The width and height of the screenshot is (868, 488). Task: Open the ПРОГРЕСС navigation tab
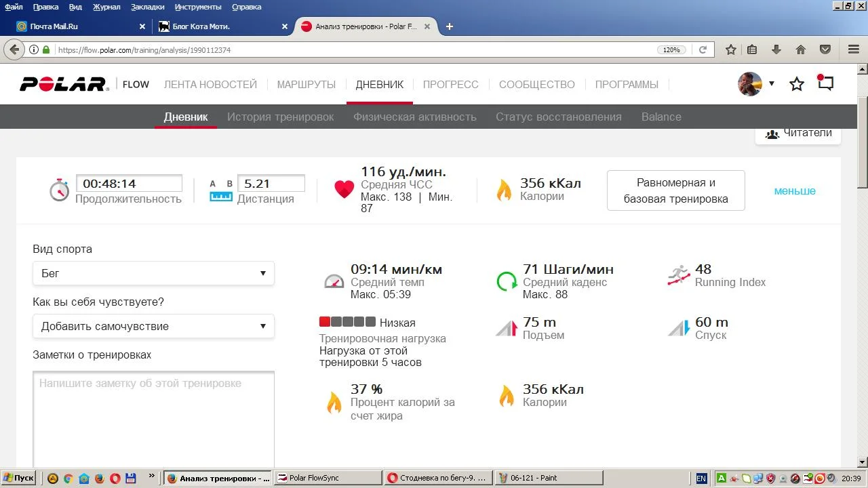pyautogui.click(x=450, y=85)
